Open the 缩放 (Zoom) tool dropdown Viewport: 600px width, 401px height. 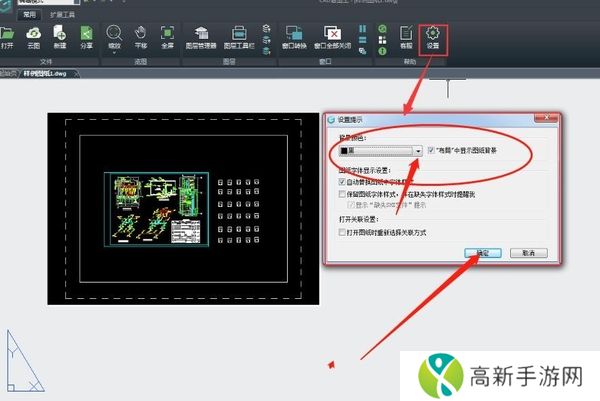(115, 36)
